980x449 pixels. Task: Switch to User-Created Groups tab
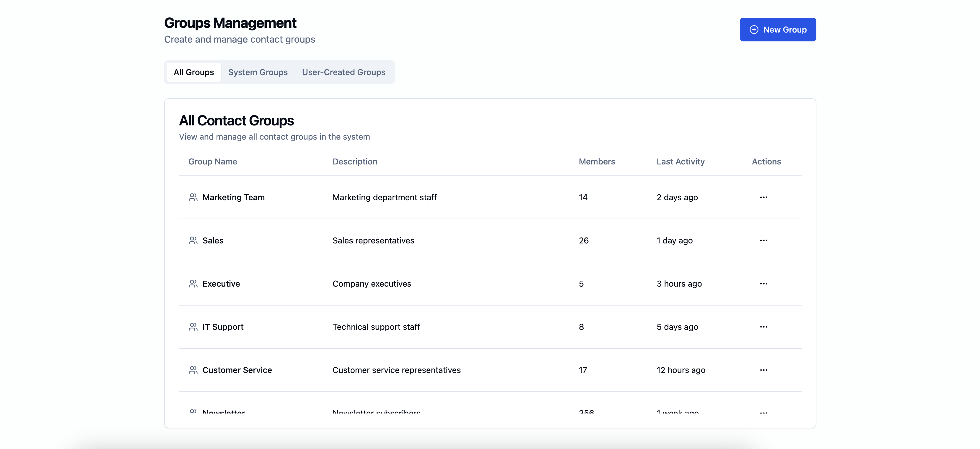(x=343, y=72)
